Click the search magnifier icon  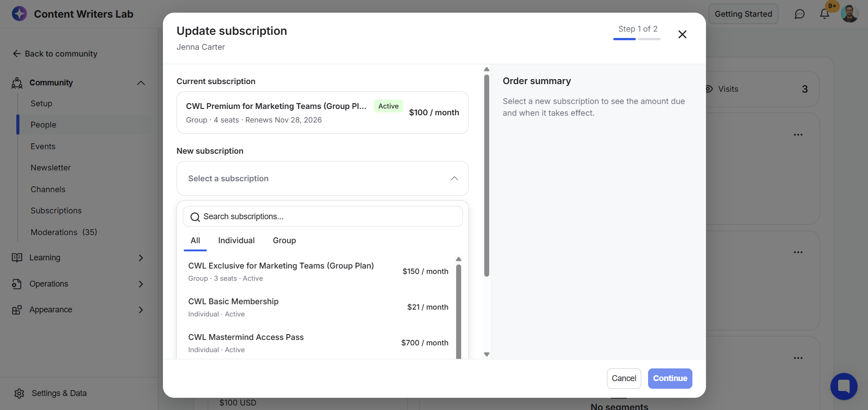pos(195,217)
